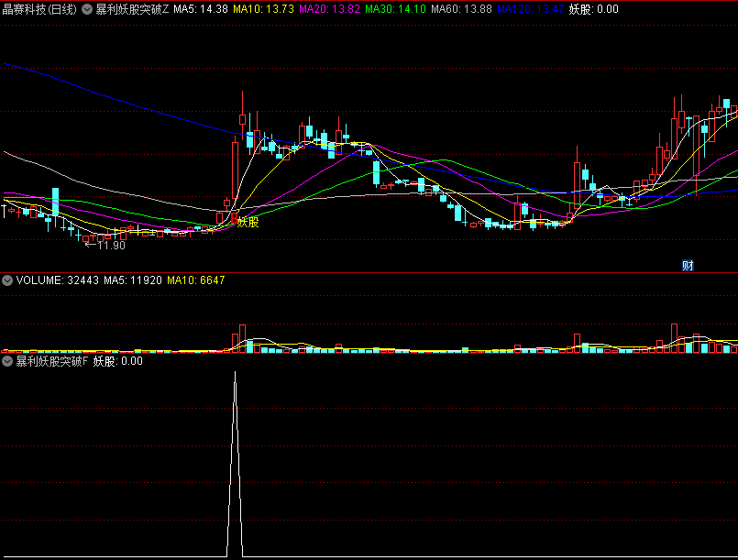Click the yellow 妖股 signal label
Image resolution: width=738 pixels, height=560 pixels.
[x=248, y=222]
